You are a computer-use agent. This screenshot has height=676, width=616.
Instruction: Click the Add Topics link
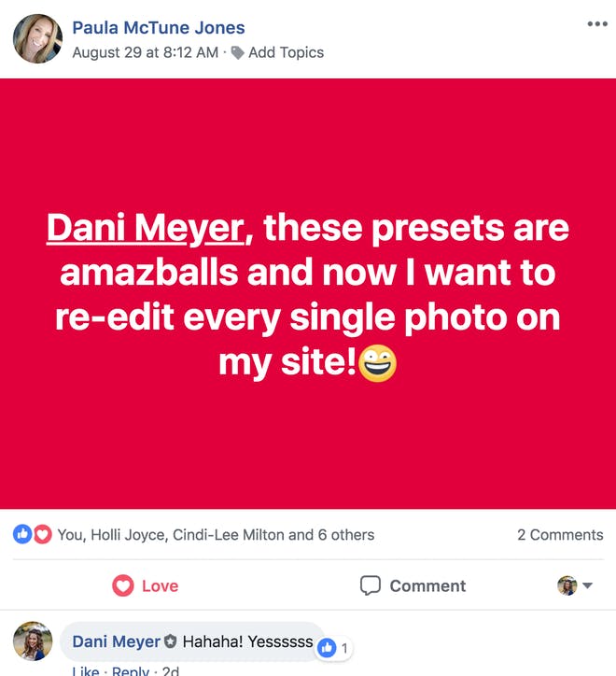(x=286, y=52)
